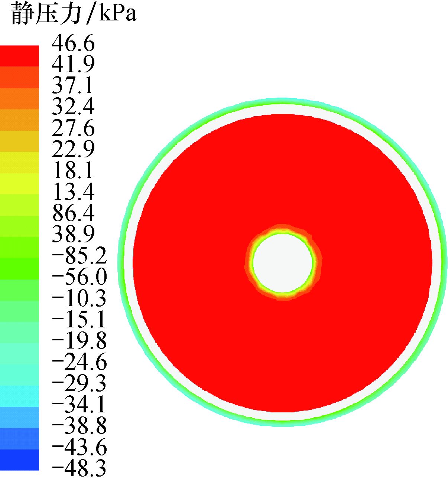Click the green legend band beside -56.0
The height and width of the screenshot is (484, 448).
click(x=19, y=269)
